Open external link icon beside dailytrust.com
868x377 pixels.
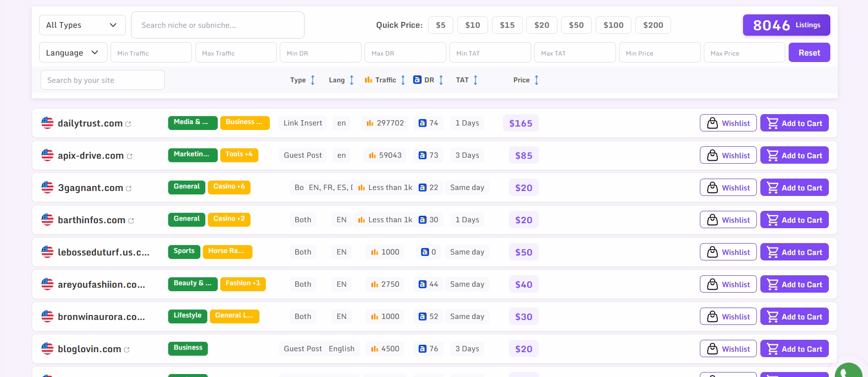(128, 124)
